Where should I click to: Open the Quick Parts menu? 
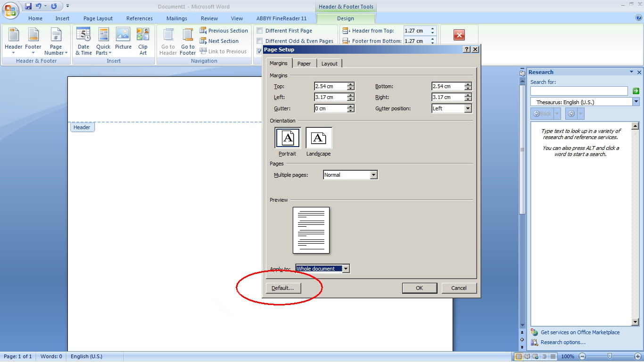click(103, 41)
